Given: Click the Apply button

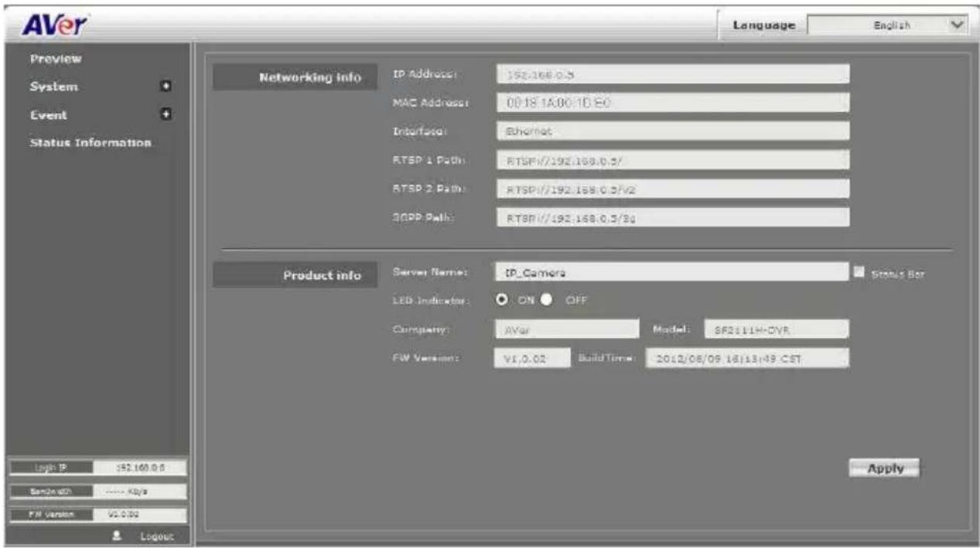Looking at the screenshot, I should click(884, 468).
